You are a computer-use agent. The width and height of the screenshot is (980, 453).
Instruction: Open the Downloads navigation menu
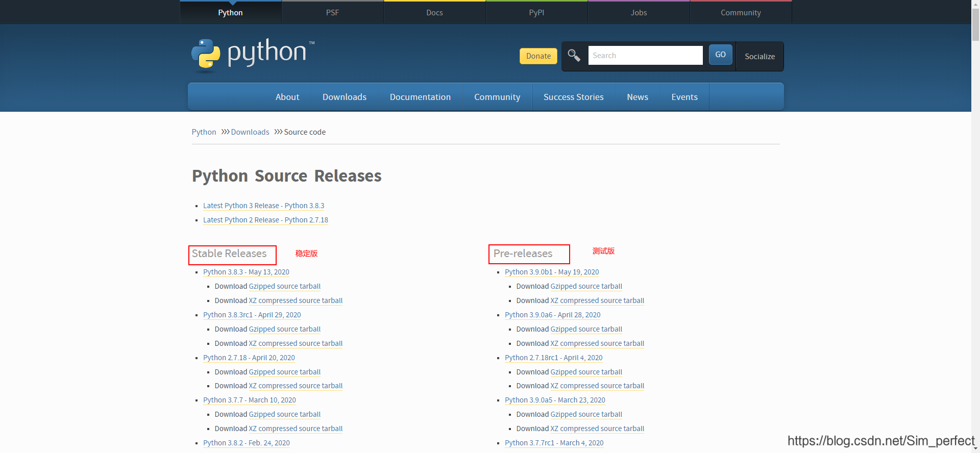345,97
